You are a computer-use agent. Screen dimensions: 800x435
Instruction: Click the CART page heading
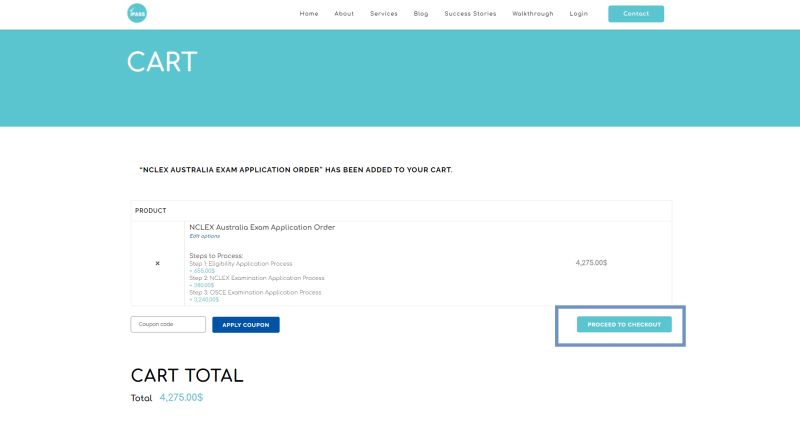[x=162, y=62]
